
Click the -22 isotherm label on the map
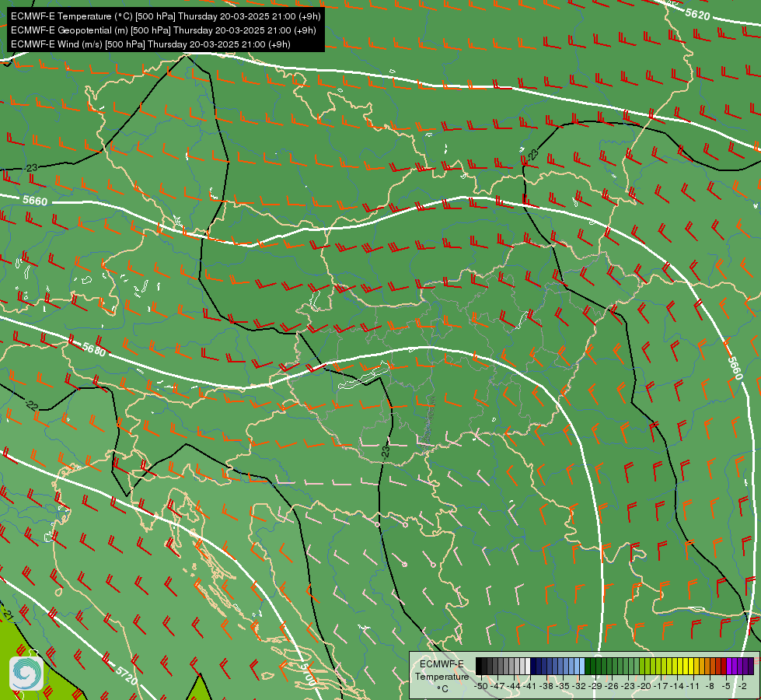pos(32,405)
